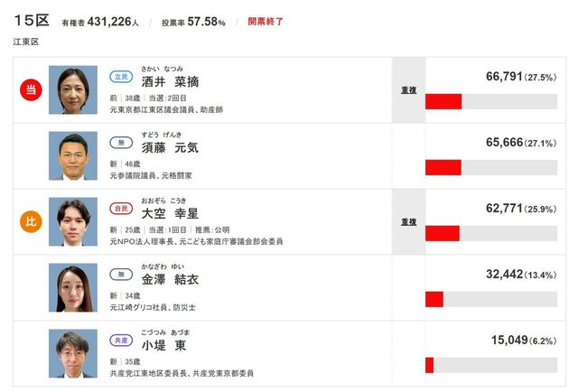Open 小堤 東's candidate photo
This screenshot has height=392, width=578.
point(72,353)
